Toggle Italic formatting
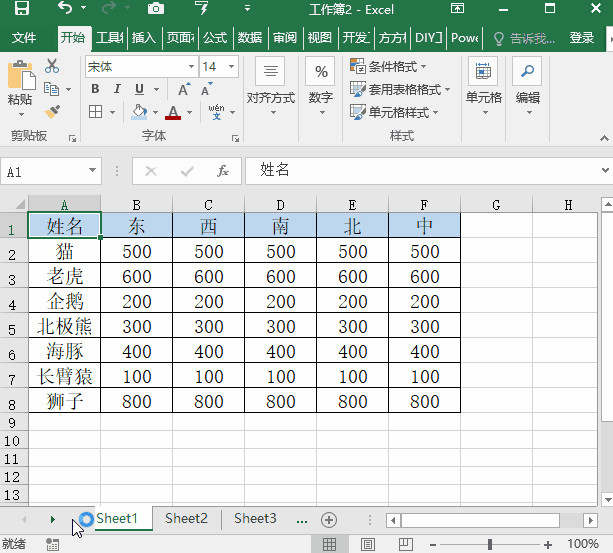This screenshot has height=553, width=613. tap(117, 89)
